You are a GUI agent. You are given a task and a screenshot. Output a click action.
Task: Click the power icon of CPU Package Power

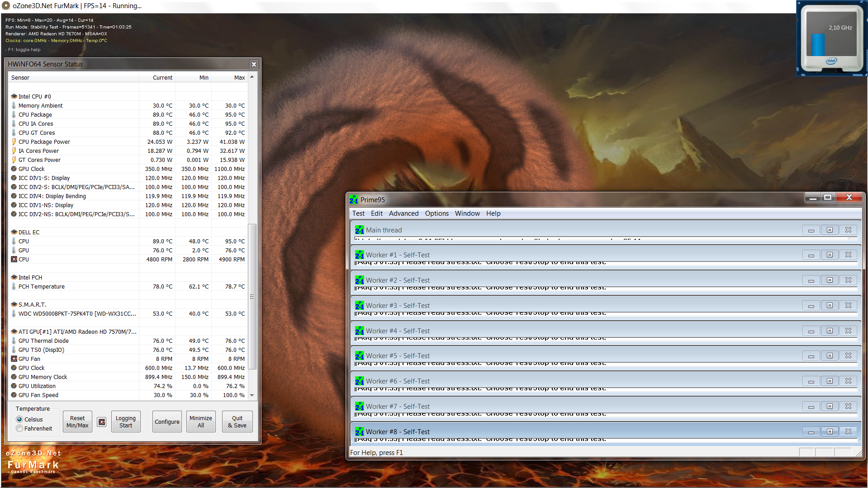point(14,142)
